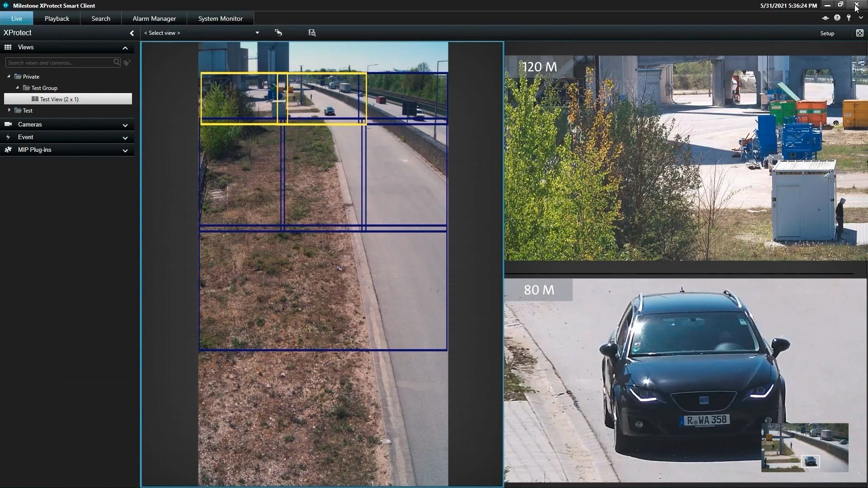Toggle Private views section collapse

pos(8,76)
